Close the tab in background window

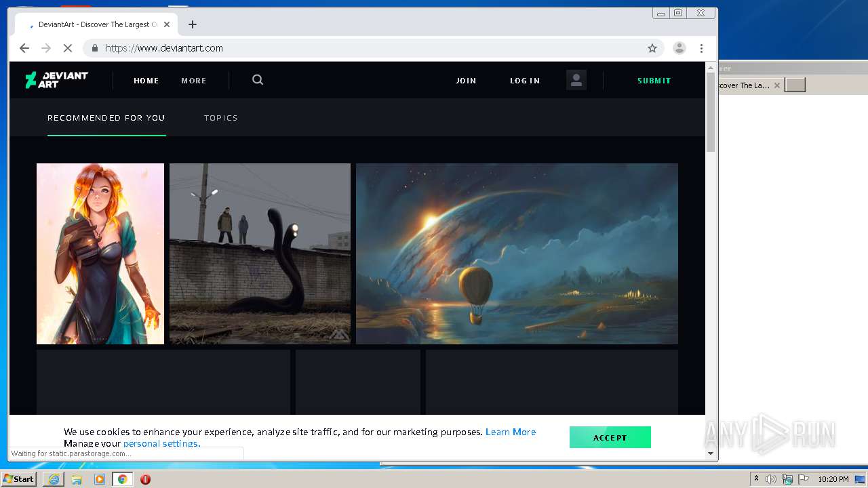[777, 85]
